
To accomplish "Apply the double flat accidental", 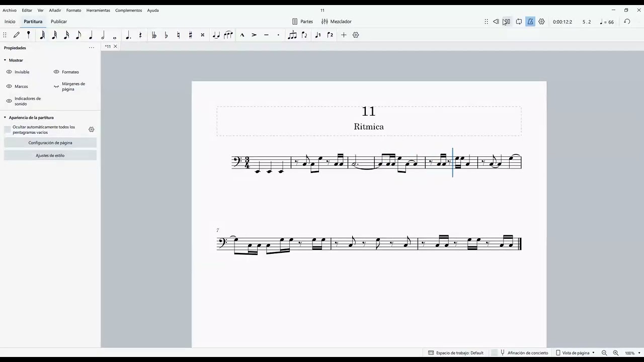I will tap(154, 35).
